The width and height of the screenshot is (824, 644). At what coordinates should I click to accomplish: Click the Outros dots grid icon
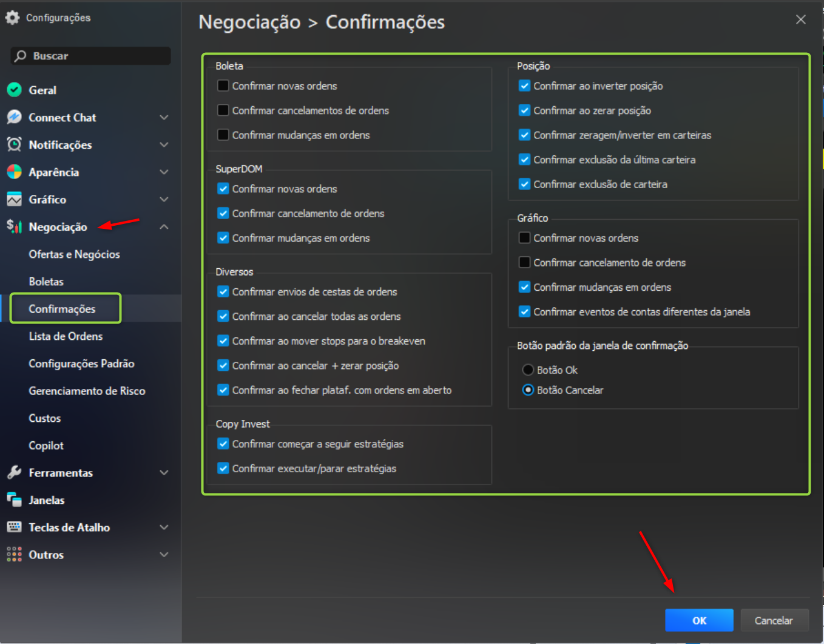click(x=14, y=554)
